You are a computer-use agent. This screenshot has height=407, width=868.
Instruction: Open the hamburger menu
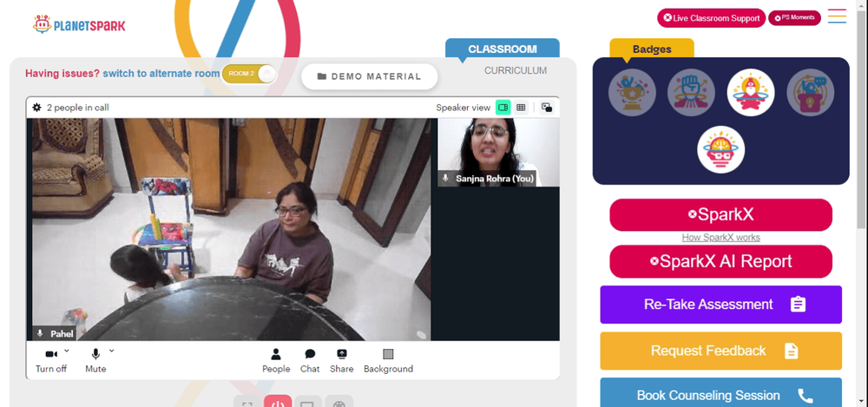(837, 16)
